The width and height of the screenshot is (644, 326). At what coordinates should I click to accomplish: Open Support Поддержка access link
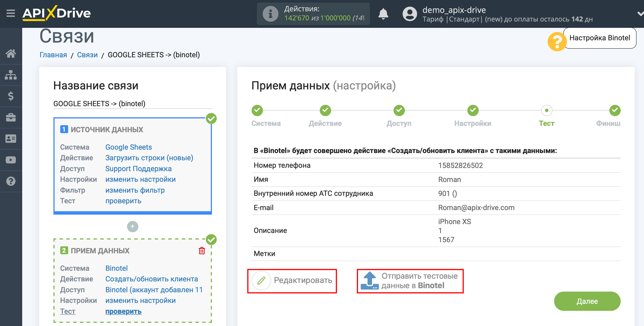point(139,168)
